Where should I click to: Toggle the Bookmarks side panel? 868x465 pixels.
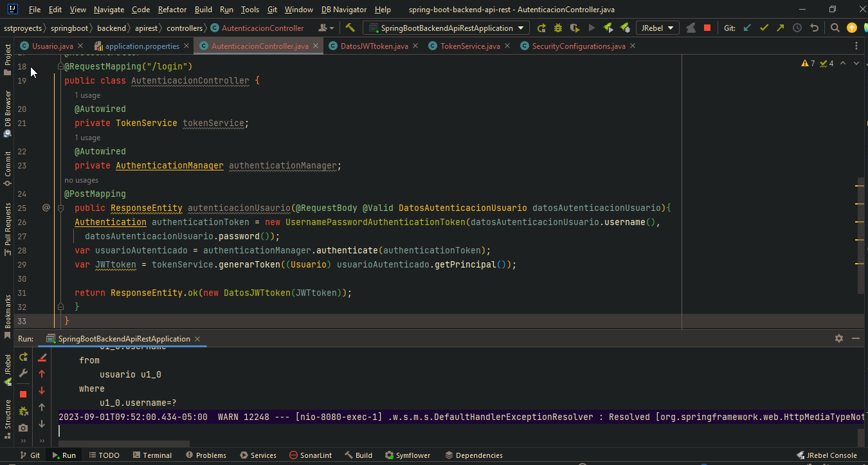[8, 316]
